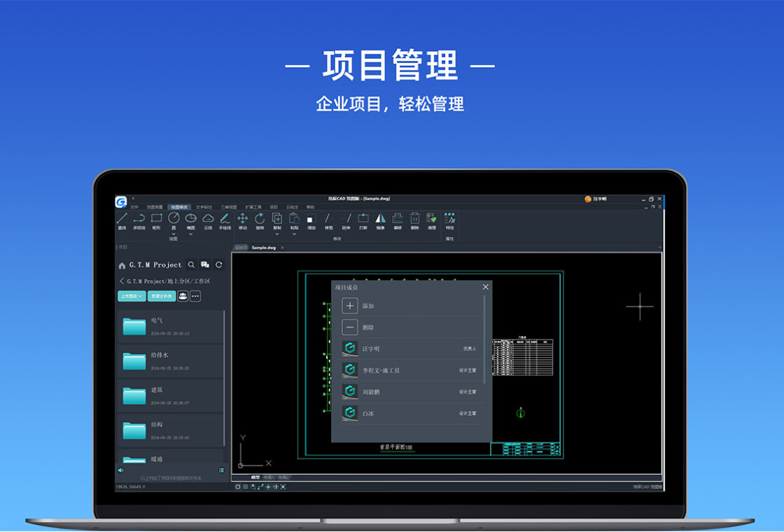Switch to the 三维视图 ribbon tab
This screenshot has width=784, height=532.
tap(229, 207)
